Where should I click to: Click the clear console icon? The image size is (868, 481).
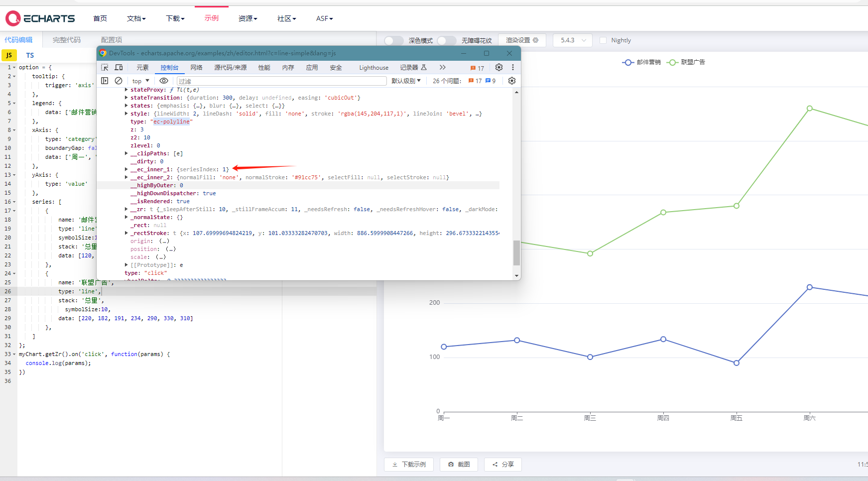tap(119, 81)
